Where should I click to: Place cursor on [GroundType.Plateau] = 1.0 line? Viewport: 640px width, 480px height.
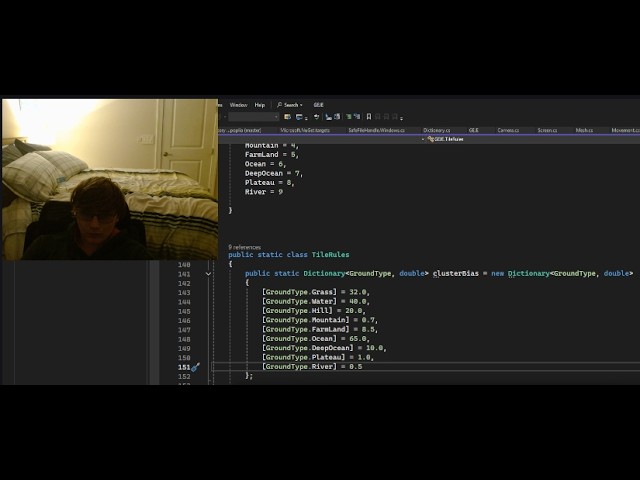point(318,358)
